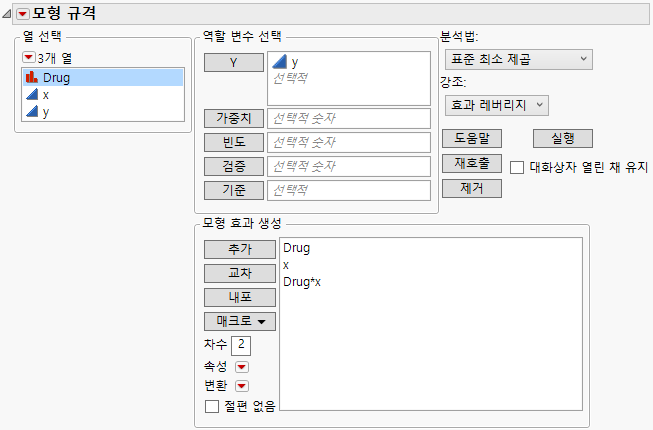Select the x column in the column list
653x430 pixels.
coord(103,95)
